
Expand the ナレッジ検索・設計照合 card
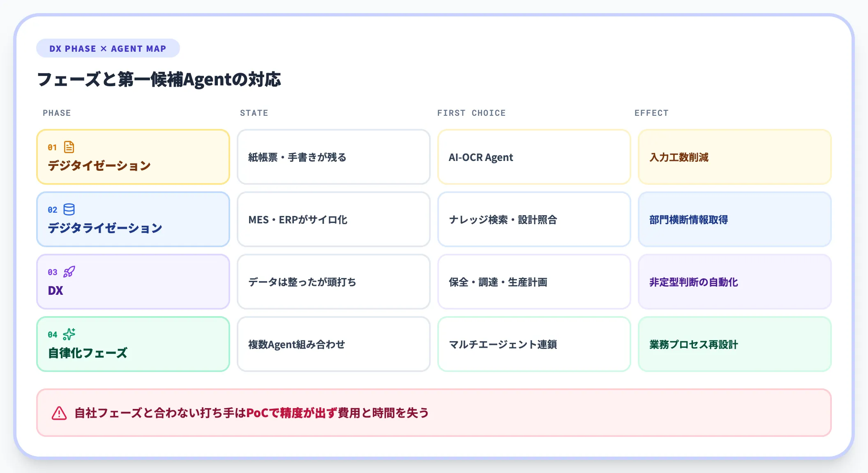click(533, 219)
